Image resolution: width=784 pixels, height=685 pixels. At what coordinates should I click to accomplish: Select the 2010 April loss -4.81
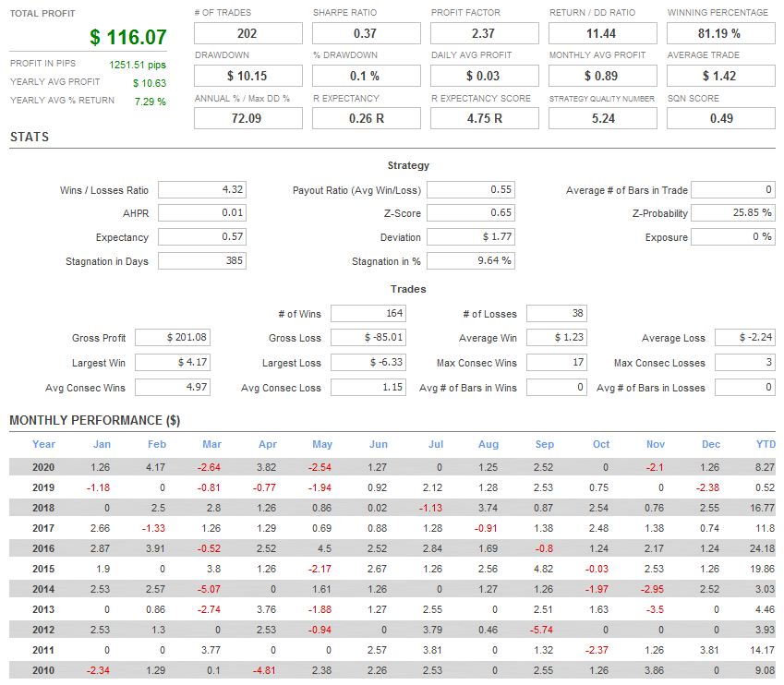pyautogui.click(x=263, y=670)
